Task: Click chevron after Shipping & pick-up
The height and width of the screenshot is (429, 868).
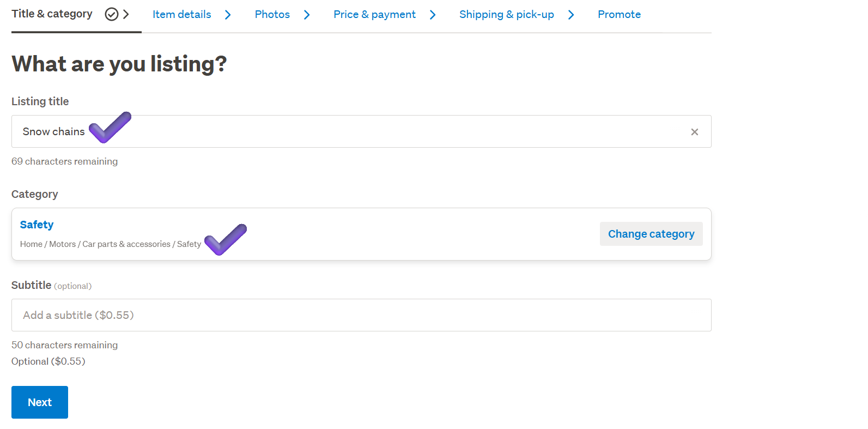Action: pos(571,15)
